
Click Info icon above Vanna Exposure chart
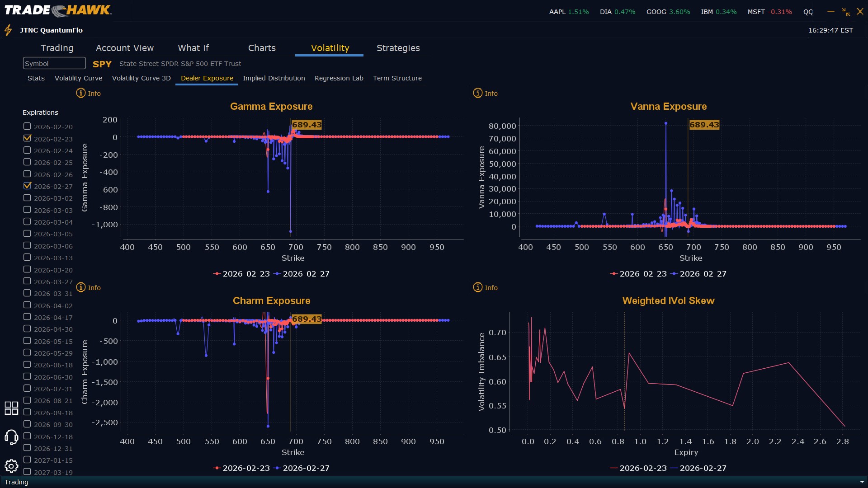(478, 93)
